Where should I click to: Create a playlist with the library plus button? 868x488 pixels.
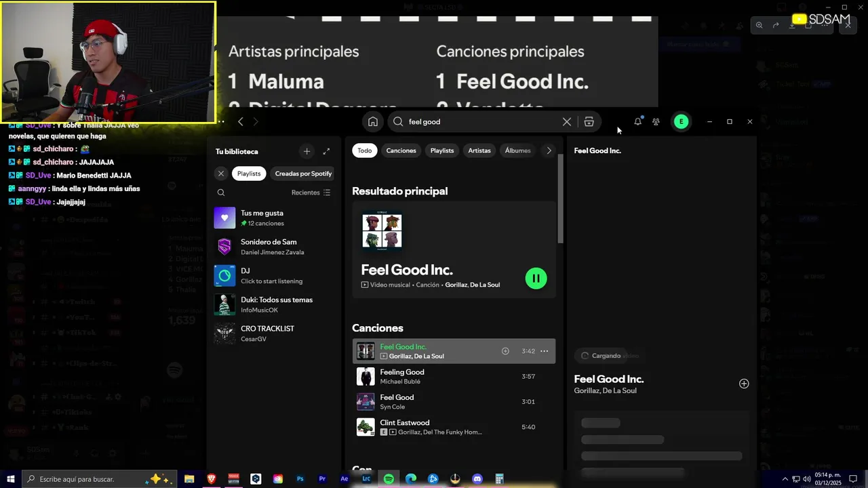click(x=307, y=152)
